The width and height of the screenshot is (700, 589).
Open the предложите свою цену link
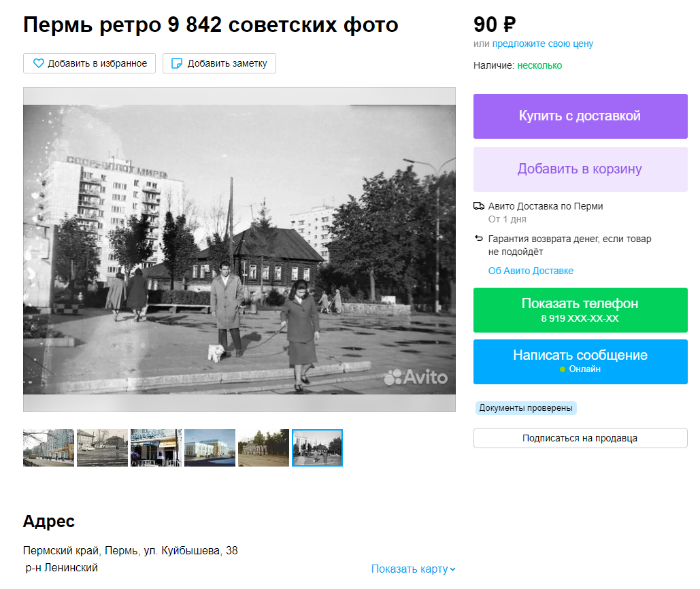(x=542, y=44)
